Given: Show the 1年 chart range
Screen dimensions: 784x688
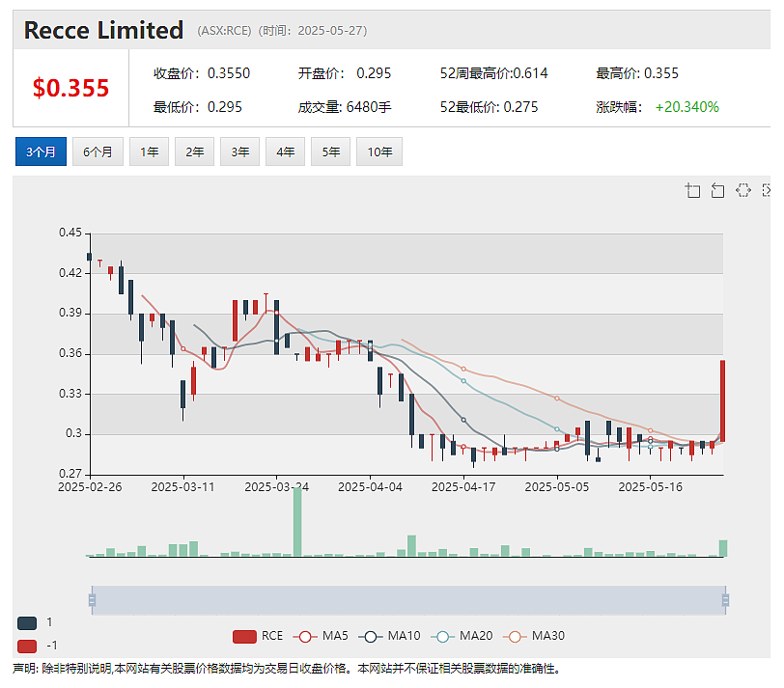Looking at the screenshot, I should [x=149, y=151].
